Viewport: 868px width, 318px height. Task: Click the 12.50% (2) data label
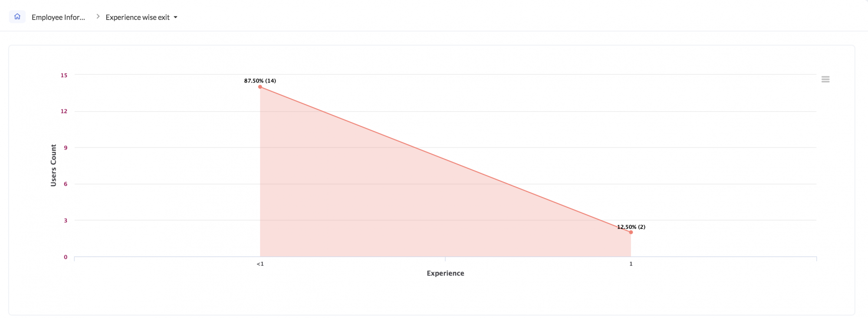(631, 227)
